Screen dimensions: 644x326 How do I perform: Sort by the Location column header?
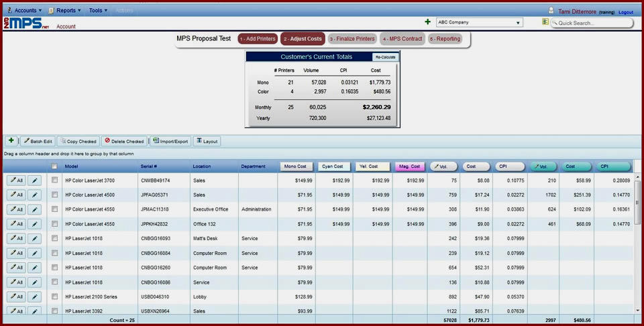tap(202, 166)
